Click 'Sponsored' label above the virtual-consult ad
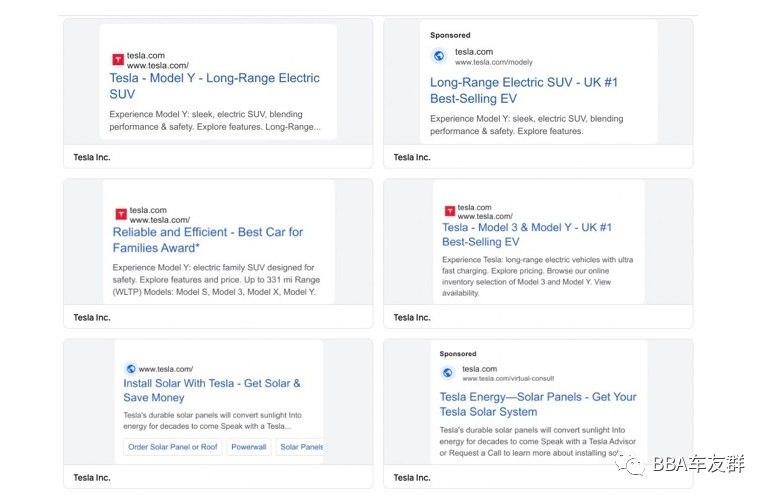The height and width of the screenshot is (497, 769). [458, 354]
